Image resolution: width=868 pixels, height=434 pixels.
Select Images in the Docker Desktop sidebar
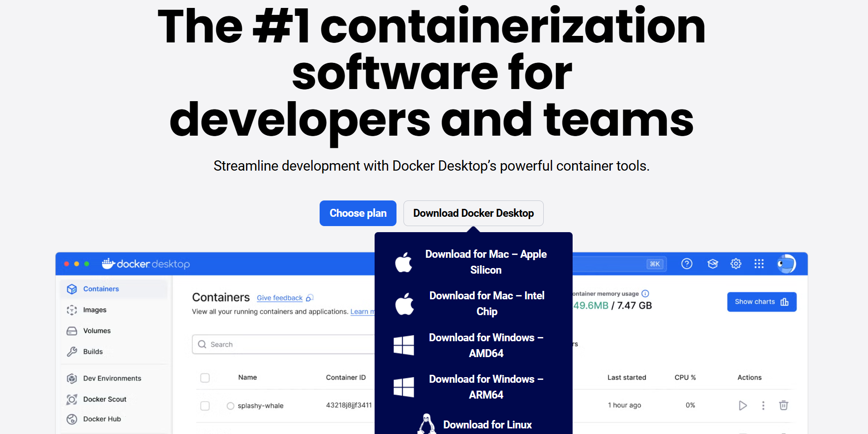click(x=95, y=310)
